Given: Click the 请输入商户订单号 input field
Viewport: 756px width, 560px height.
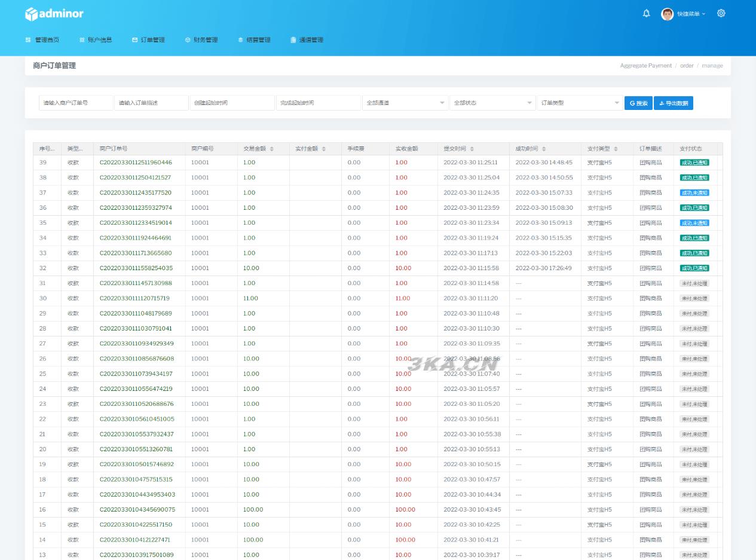Looking at the screenshot, I should [76, 103].
